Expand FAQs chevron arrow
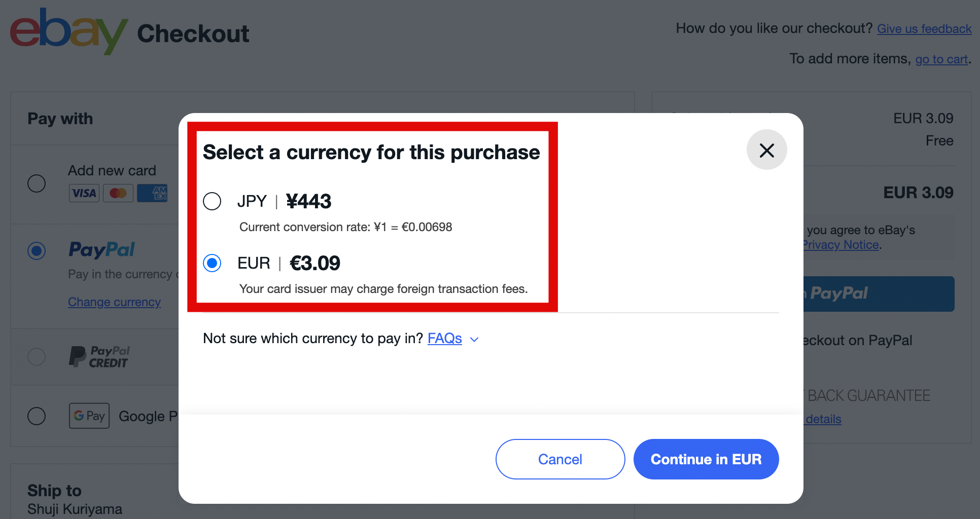The image size is (980, 519). point(474,340)
